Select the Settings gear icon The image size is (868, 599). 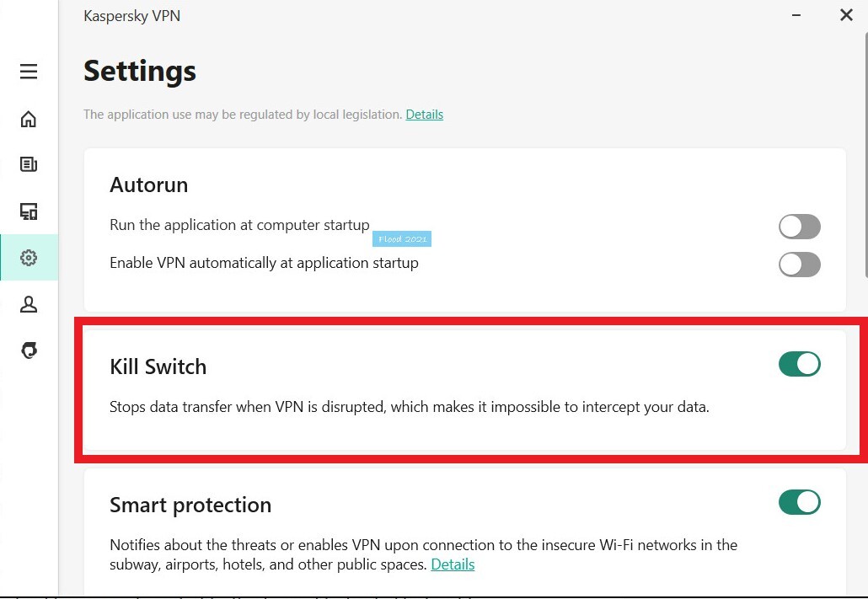coord(29,258)
